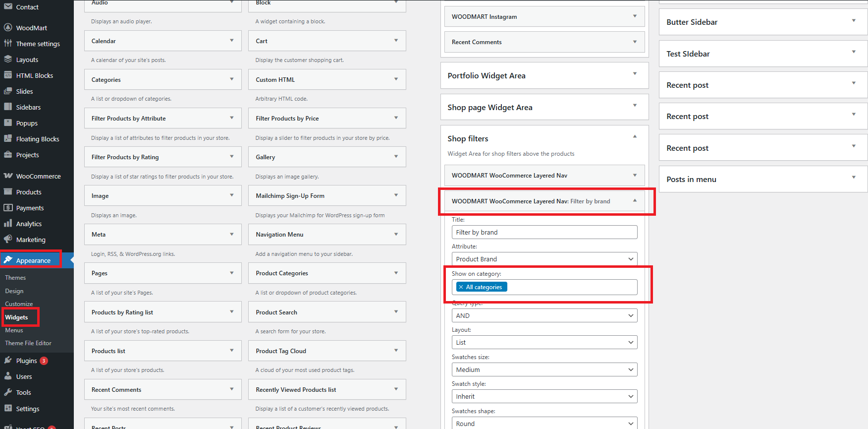Open the Theme File Editor item
The width and height of the screenshot is (868, 429).
pyautogui.click(x=28, y=343)
